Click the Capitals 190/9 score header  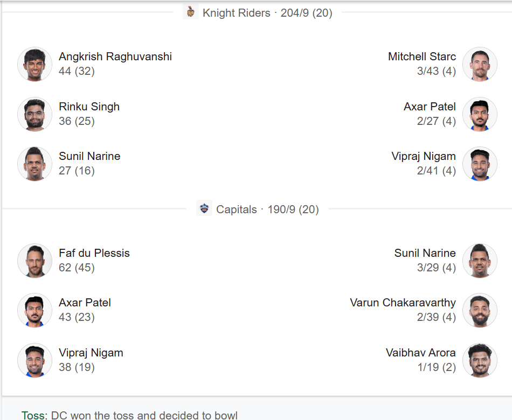[267, 209]
